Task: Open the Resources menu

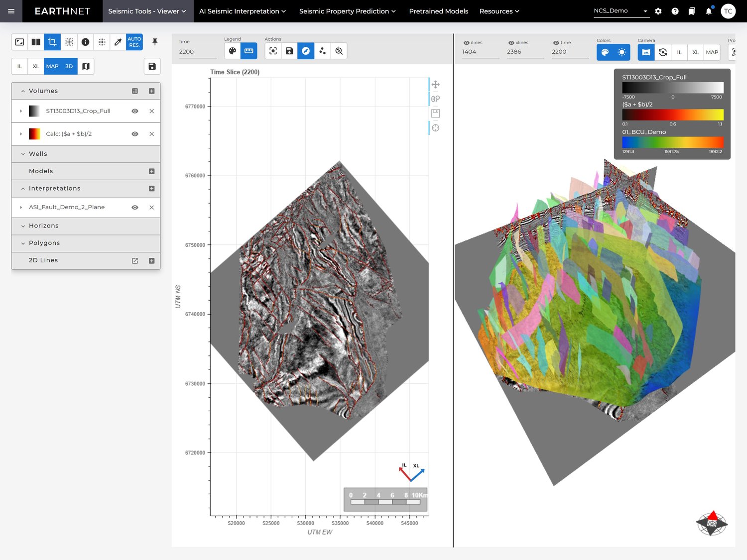Action: tap(499, 11)
